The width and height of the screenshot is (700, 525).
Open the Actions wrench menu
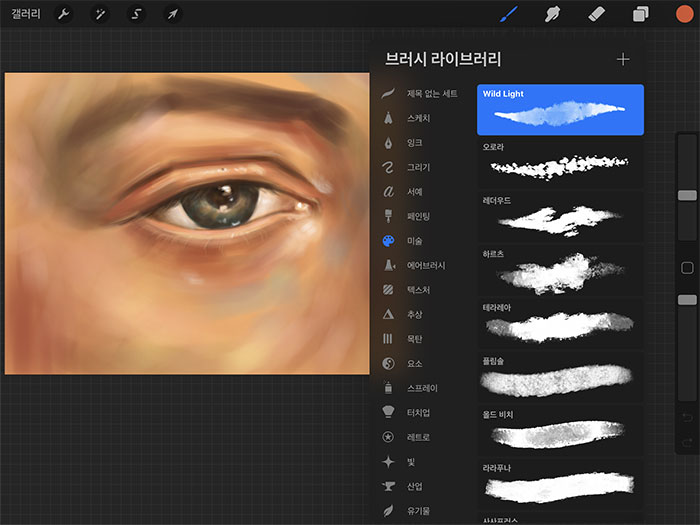[63, 14]
